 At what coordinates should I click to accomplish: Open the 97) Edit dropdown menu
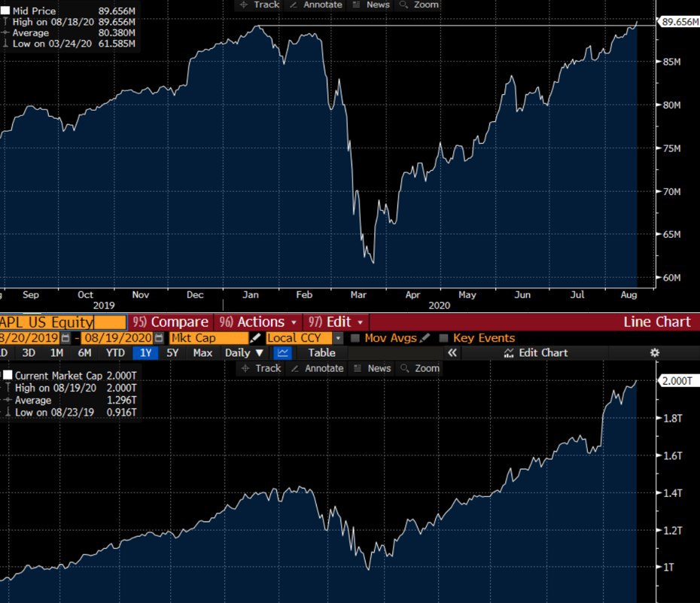[336, 321]
